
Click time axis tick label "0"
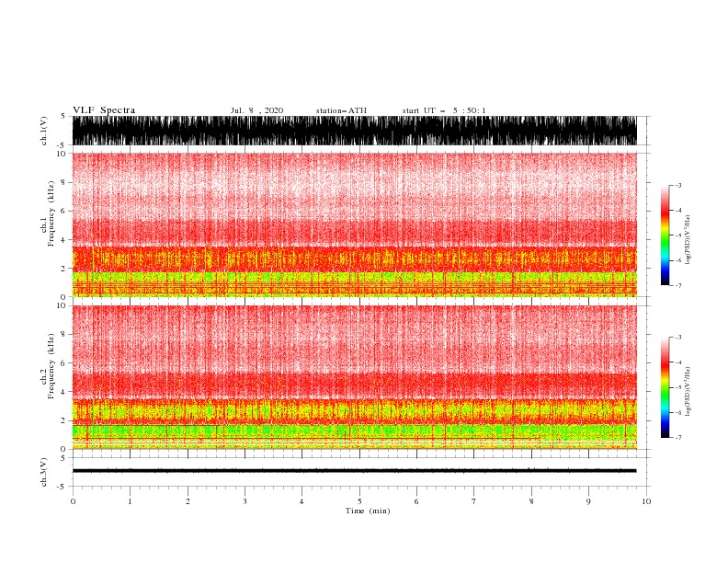click(73, 501)
